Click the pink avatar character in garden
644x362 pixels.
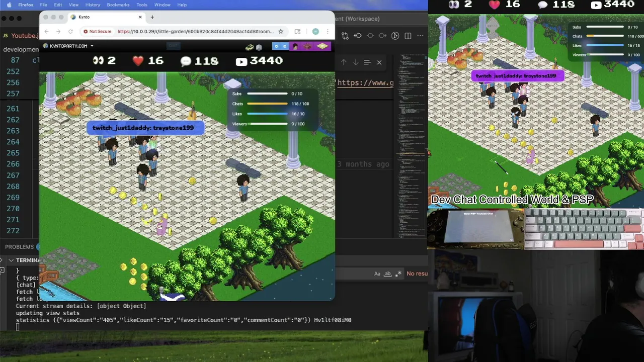click(161, 225)
